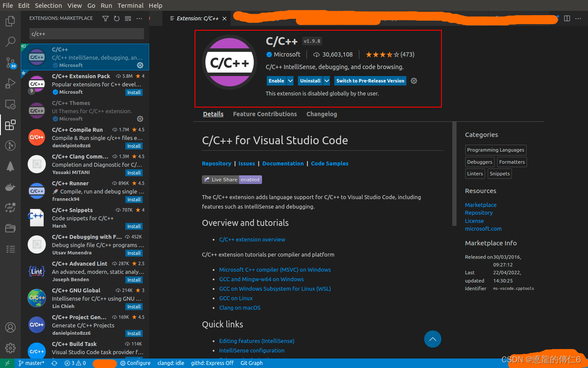Open editor More Actions ellipsis

(578, 19)
